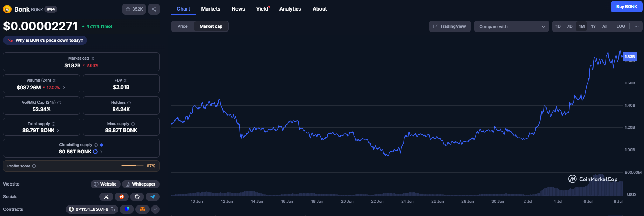Viewport: 644px width, 216px height.
Task: Click the 53.34% Vol/Mkt Cap value
Action: [x=42, y=109]
